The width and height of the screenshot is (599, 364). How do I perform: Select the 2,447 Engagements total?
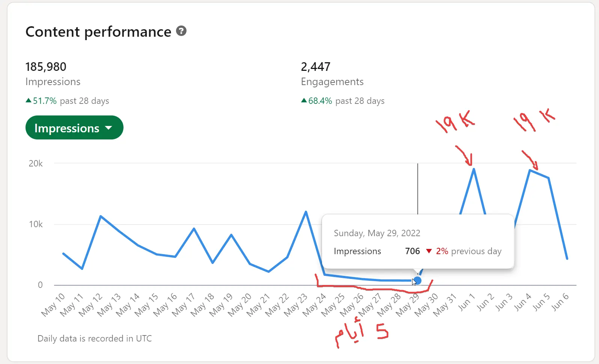tap(316, 67)
